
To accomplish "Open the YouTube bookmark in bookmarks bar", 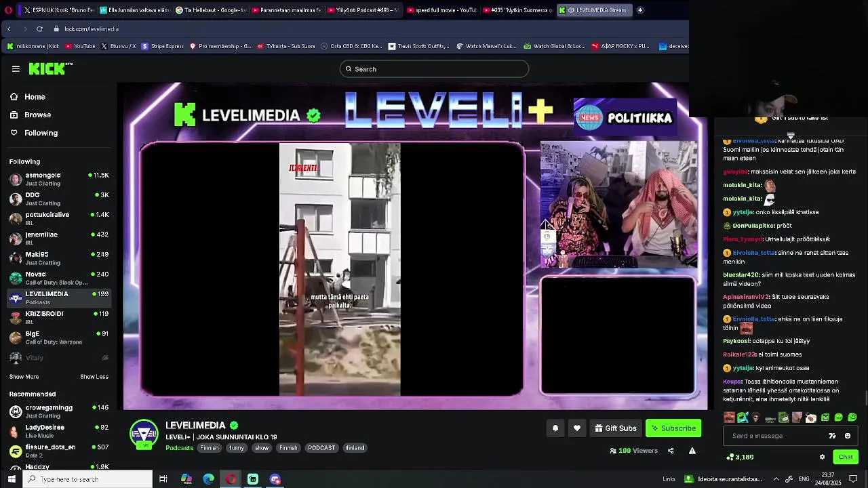I will coord(80,46).
